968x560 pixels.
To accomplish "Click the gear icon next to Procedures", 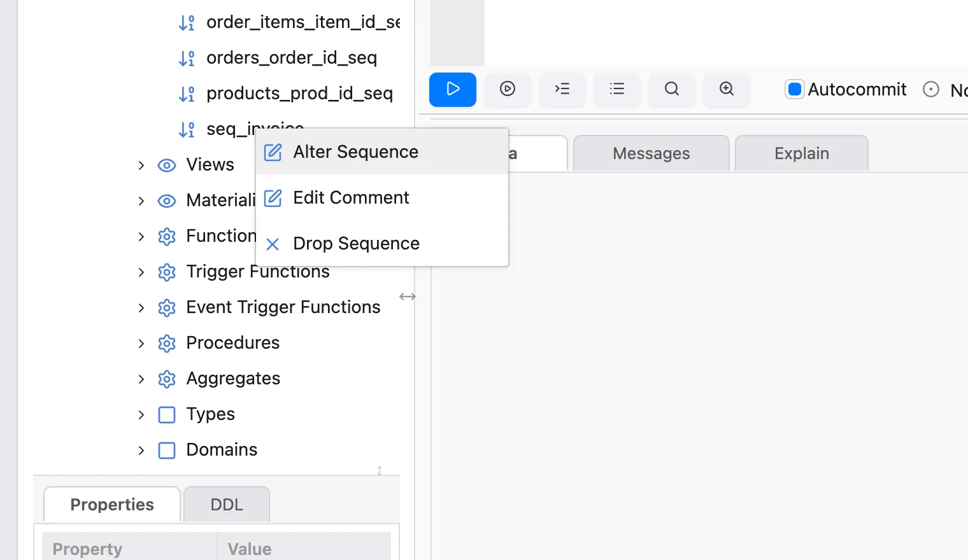I will [x=167, y=344].
